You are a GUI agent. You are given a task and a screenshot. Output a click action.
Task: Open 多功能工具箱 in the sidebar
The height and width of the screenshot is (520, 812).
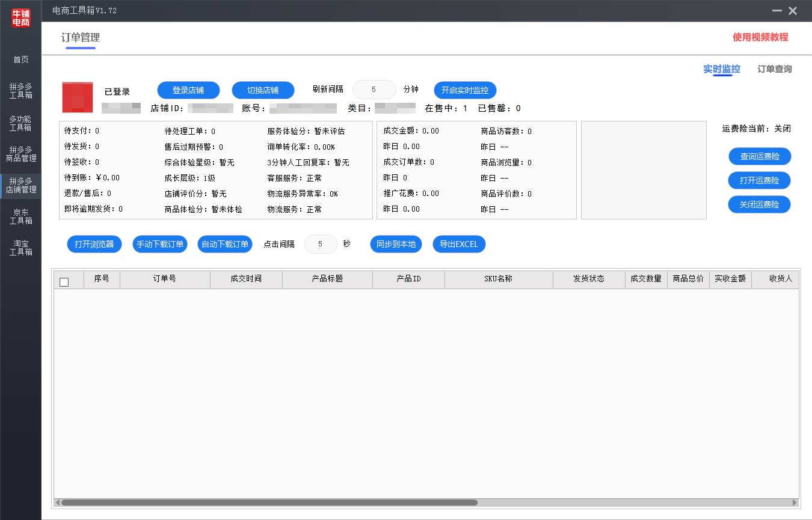point(21,123)
